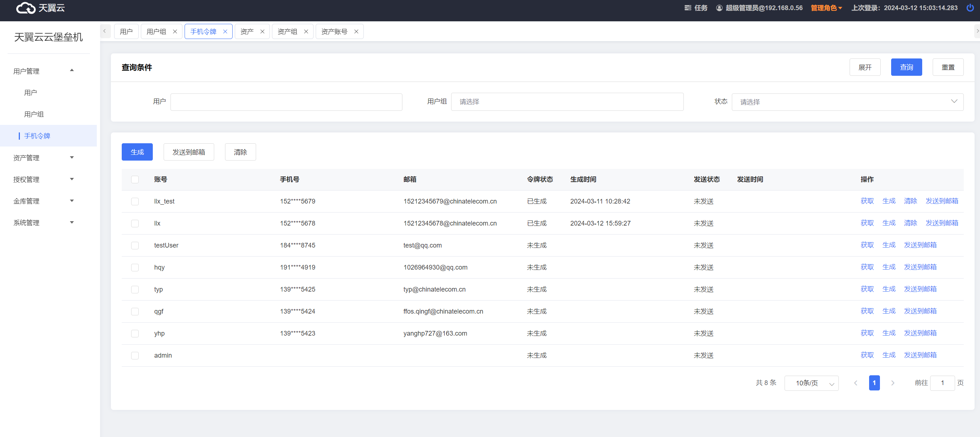Click the 清除 toolbar button
The image size is (980, 437).
[240, 152]
